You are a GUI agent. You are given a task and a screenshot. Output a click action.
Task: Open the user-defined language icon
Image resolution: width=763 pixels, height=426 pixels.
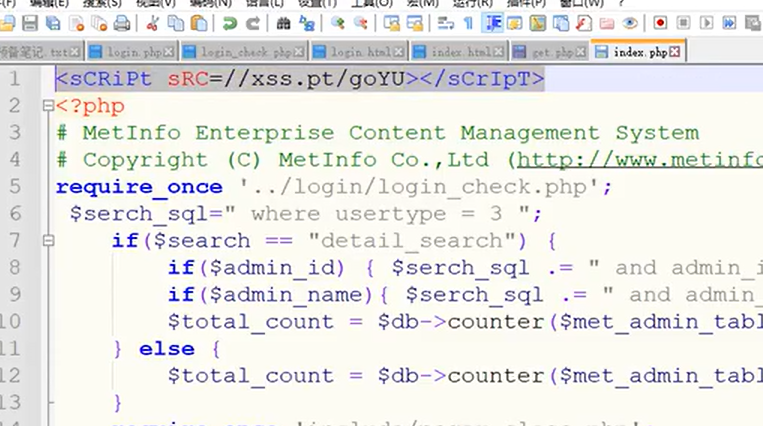click(x=515, y=23)
